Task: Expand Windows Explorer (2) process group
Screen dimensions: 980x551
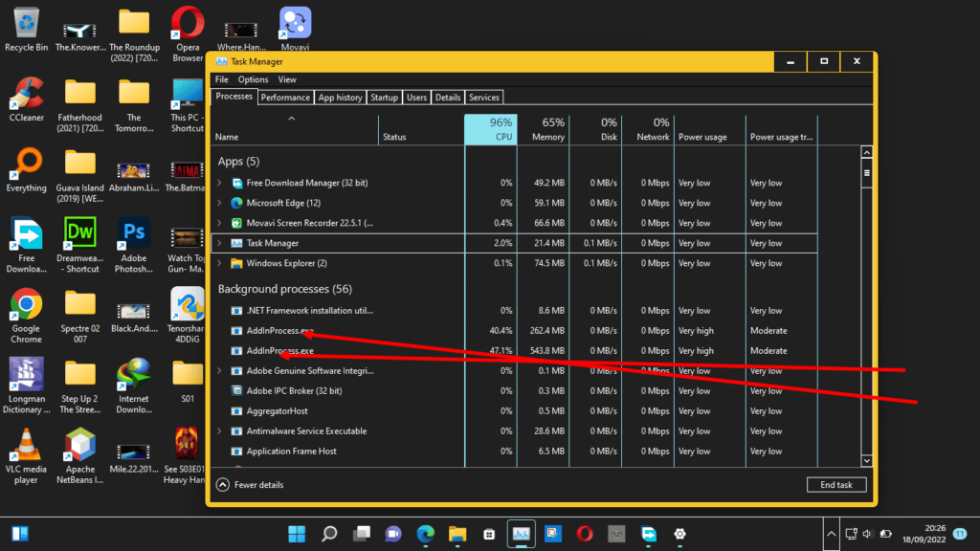Action: (x=219, y=263)
